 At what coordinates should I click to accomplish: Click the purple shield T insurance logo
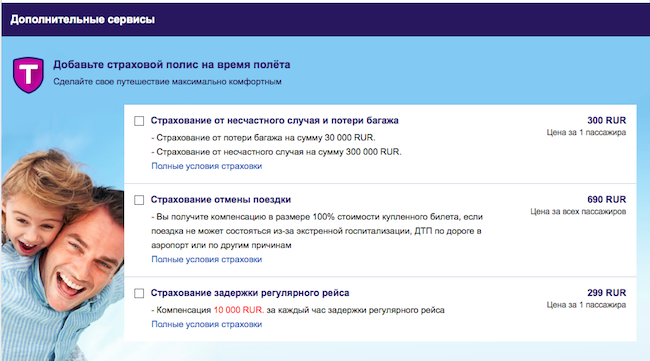(x=28, y=75)
